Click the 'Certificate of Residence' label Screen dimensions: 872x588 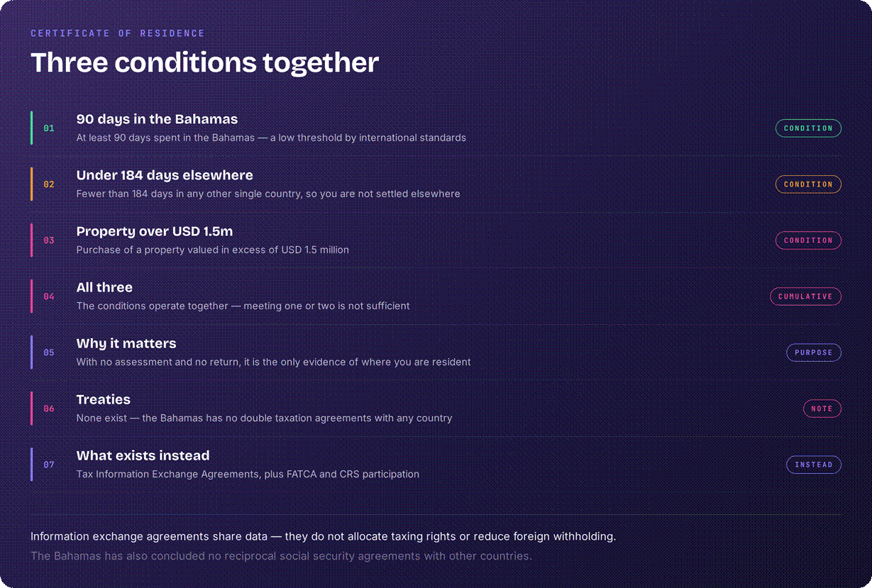coord(118,33)
